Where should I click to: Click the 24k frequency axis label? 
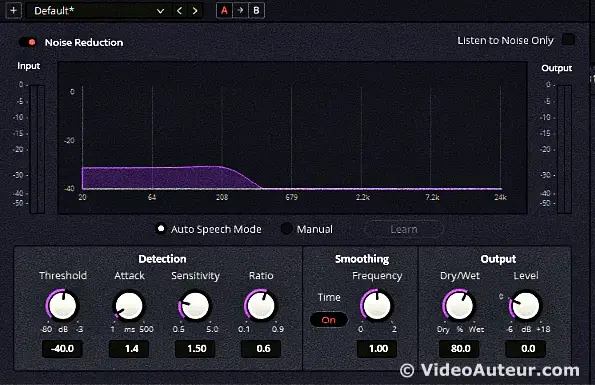500,197
